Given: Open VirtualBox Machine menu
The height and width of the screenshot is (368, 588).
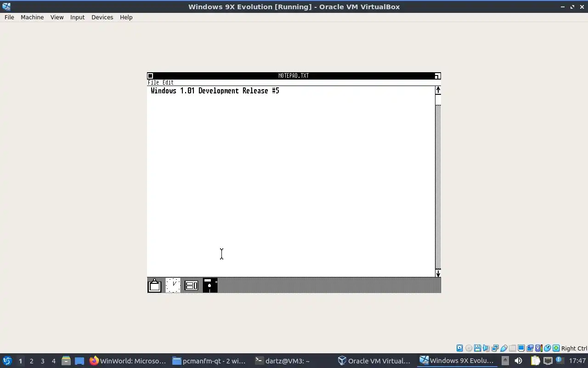Looking at the screenshot, I should [x=32, y=17].
